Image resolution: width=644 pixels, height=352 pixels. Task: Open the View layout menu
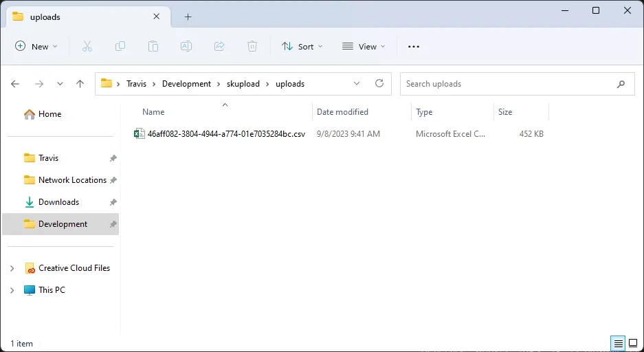[364, 46]
